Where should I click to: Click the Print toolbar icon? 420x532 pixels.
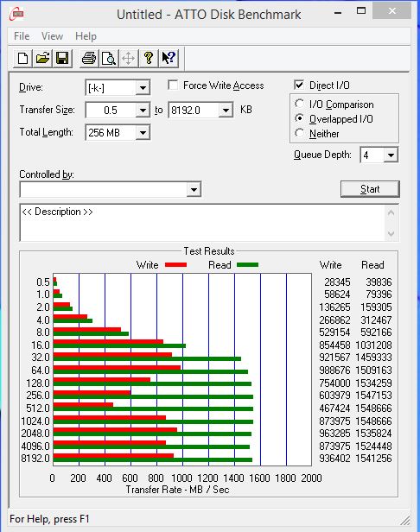click(89, 58)
